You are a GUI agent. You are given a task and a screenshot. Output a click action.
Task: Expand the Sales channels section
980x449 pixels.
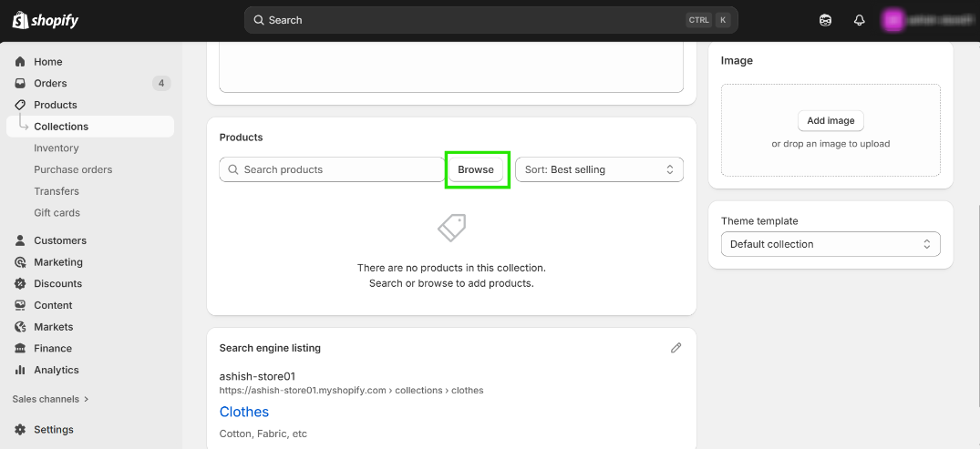[50, 399]
